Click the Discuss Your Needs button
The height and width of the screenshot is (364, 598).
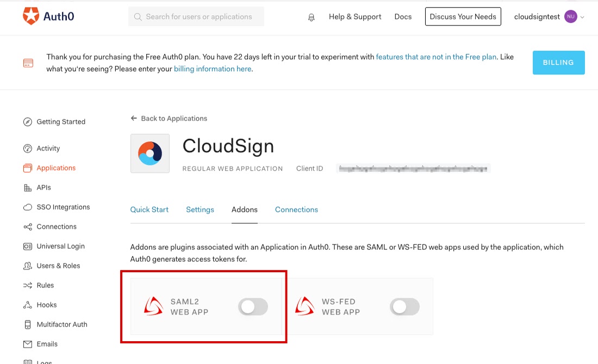click(x=463, y=16)
